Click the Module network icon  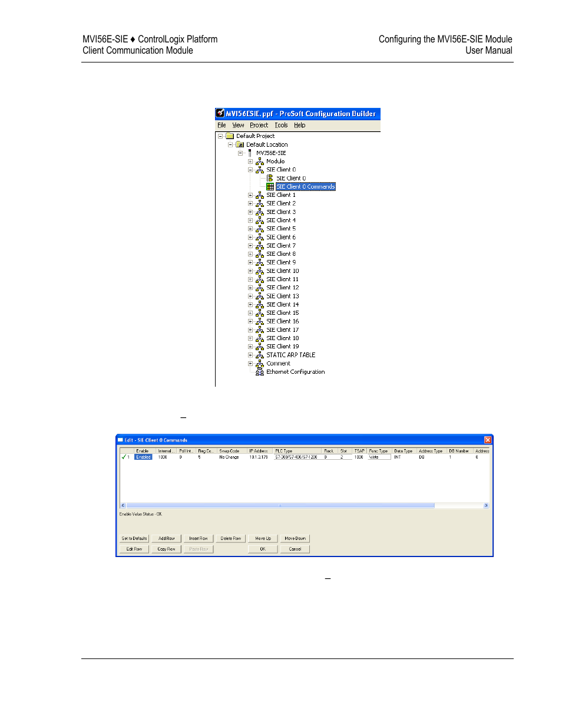(260, 162)
